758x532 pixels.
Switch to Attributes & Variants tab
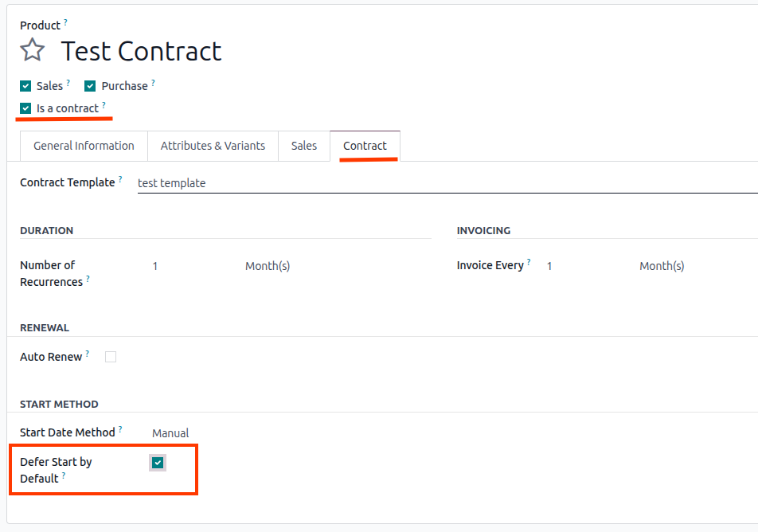coord(213,146)
